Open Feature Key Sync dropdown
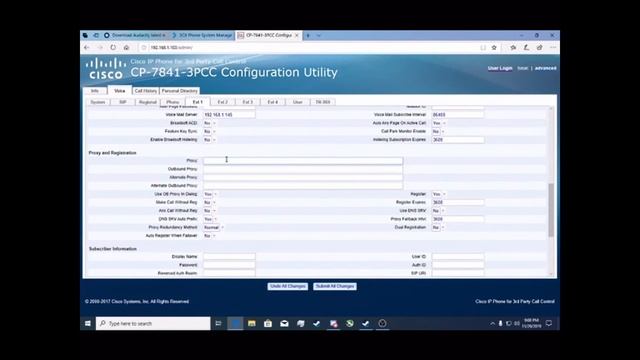 210,131
